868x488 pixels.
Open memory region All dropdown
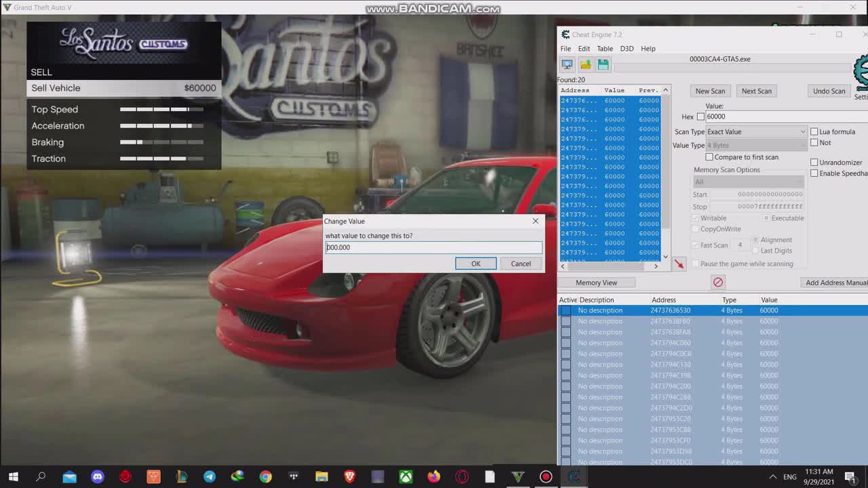tap(748, 182)
